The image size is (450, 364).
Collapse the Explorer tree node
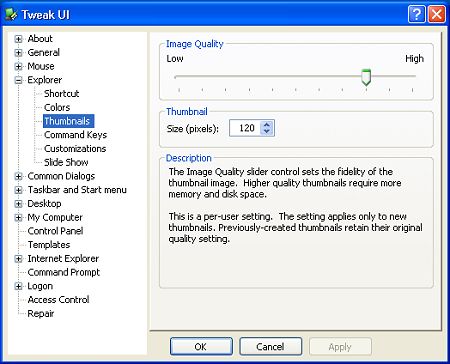click(18, 80)
